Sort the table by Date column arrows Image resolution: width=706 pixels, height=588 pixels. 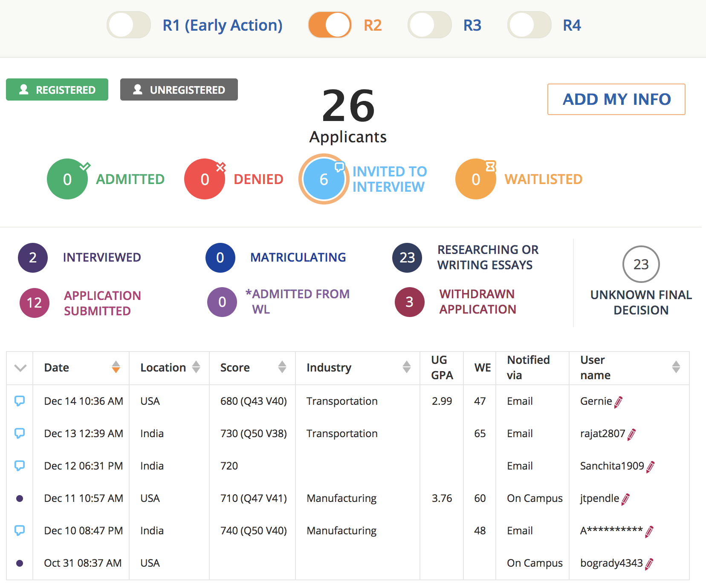[x=116, y=367]
